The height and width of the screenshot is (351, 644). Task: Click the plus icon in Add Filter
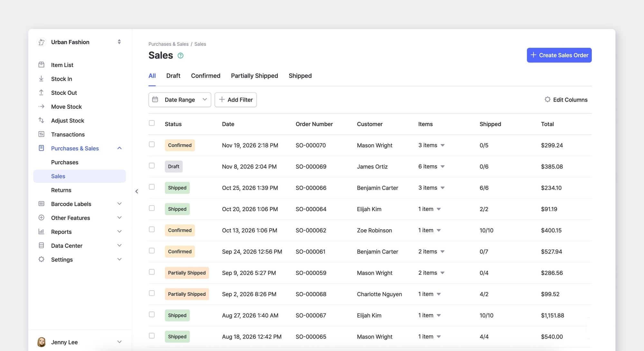coord(222,100)
